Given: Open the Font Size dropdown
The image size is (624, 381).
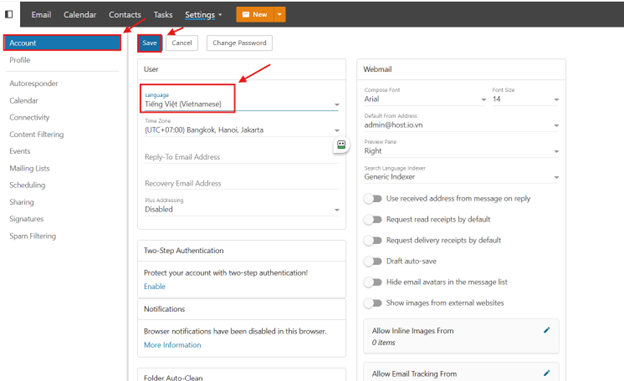Looking at the screenshot, I should point(526,96).
